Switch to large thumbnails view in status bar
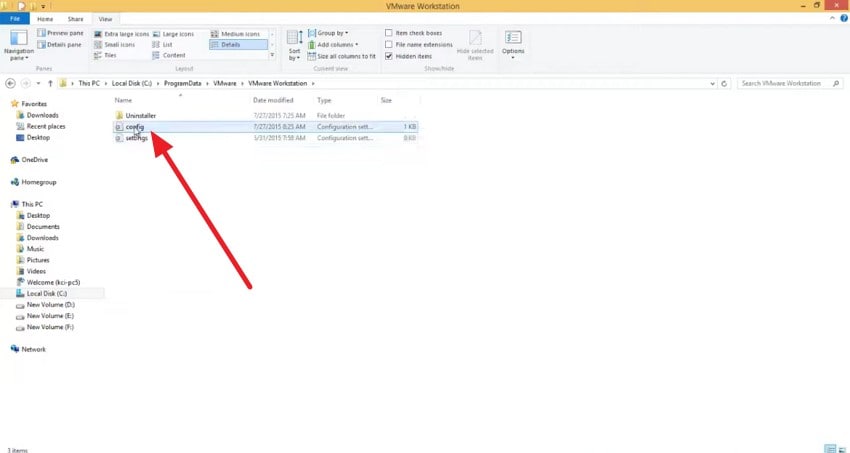This screenshot has width=850, height=453. pos(841,449)
